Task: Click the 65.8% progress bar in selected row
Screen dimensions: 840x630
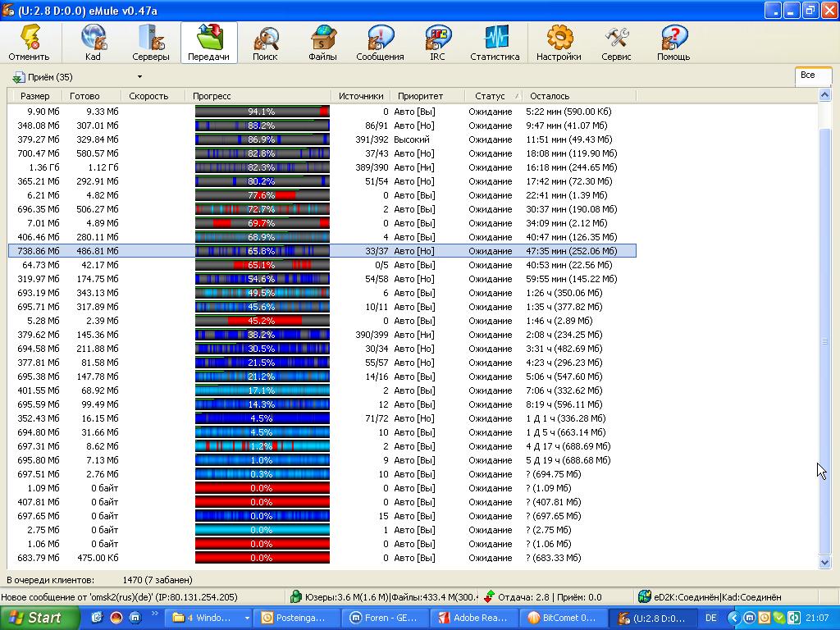Action: [x=262, y=251]
